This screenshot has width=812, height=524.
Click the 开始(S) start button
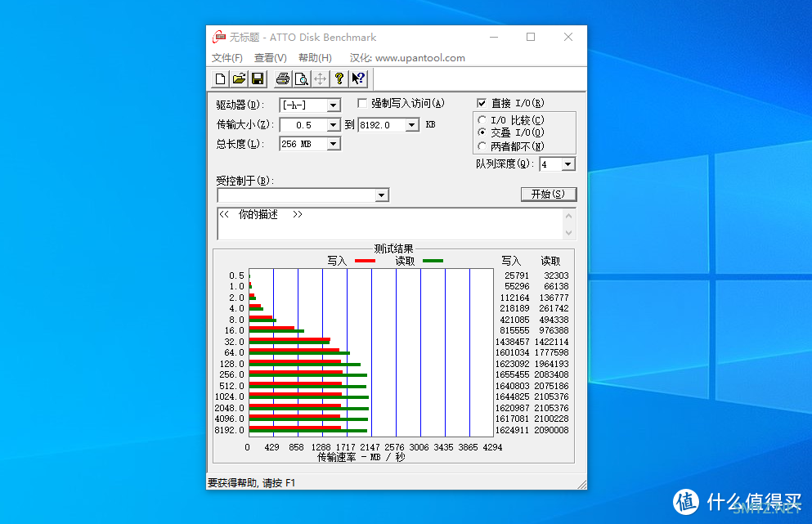(549, 195)
